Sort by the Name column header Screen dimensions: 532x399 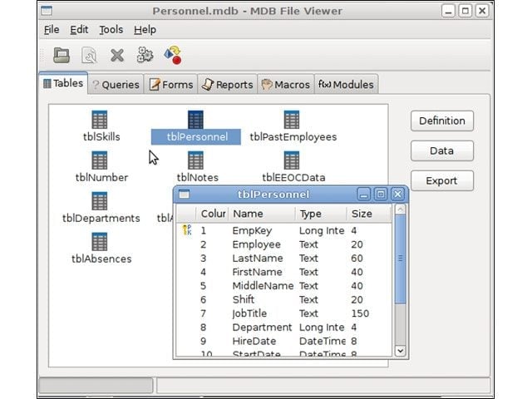point(263,214)
